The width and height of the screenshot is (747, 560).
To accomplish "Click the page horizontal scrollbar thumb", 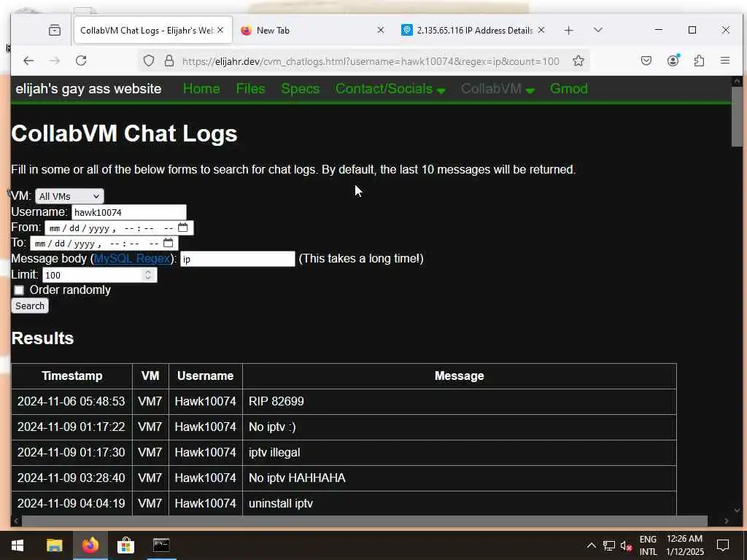I will [365, 521].
